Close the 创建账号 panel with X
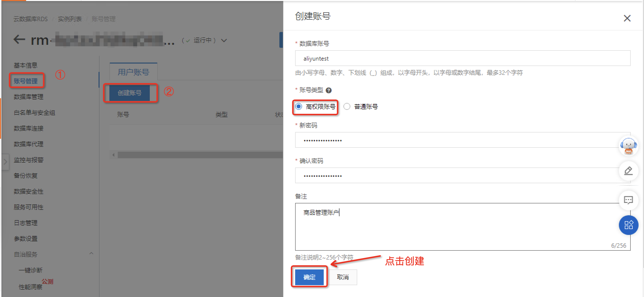The height and width of the screenshot is (297, 644). [x=627, y=18]
